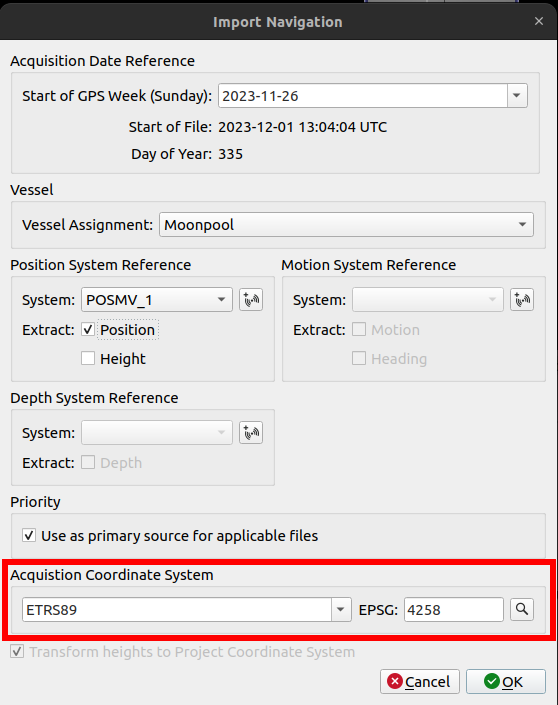Click the Motion System sensor configuration icon

(x=522, y=299)
